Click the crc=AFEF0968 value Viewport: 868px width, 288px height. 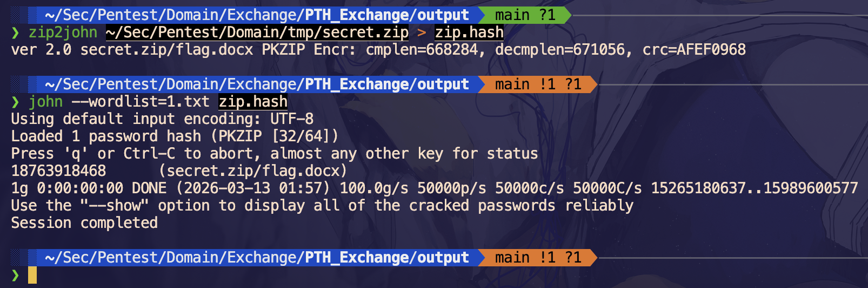(x=694, y=50)
